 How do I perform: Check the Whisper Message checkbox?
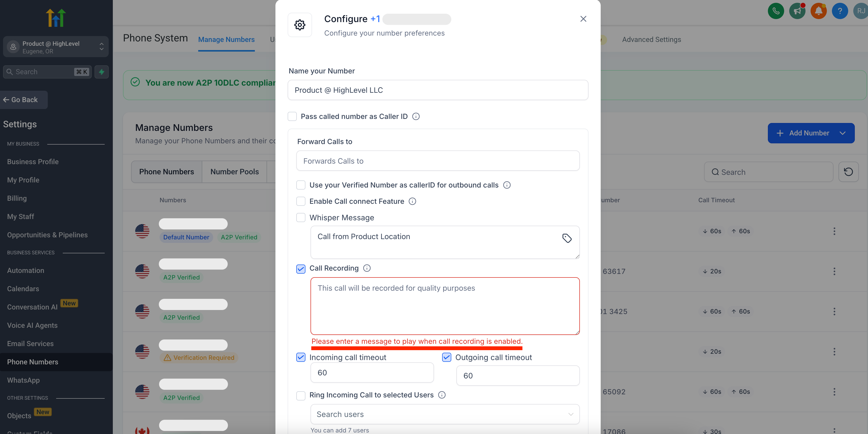[x=301, y=218]
